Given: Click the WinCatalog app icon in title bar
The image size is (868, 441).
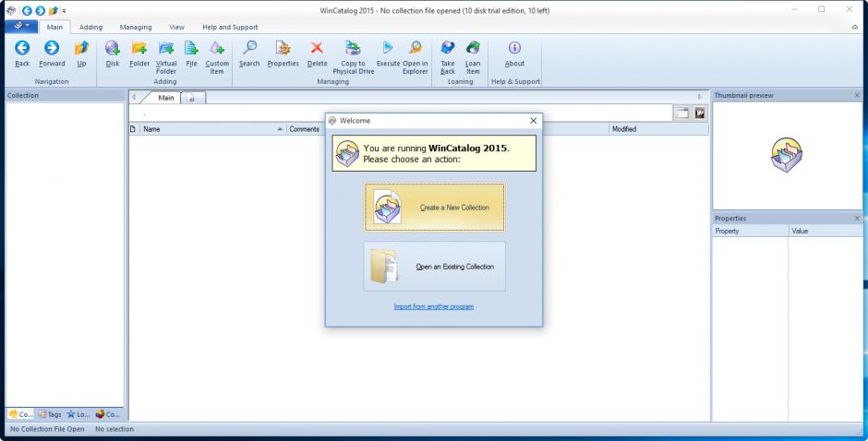Looking at the screenshot, I should 10,10.
